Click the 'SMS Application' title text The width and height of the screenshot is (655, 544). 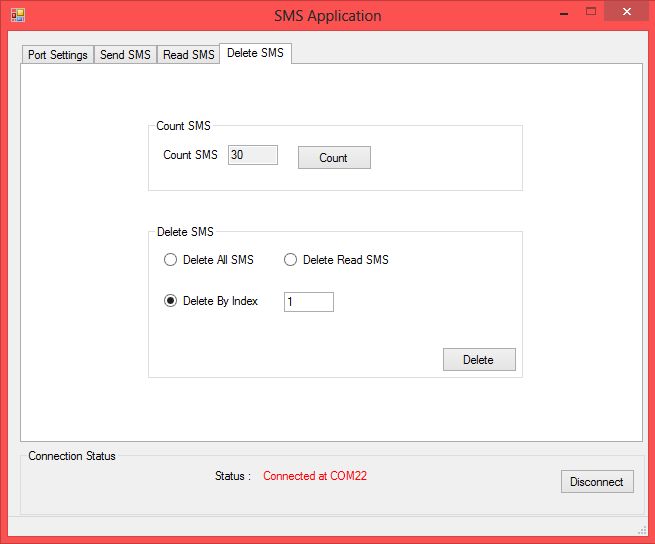pos(328,16)
